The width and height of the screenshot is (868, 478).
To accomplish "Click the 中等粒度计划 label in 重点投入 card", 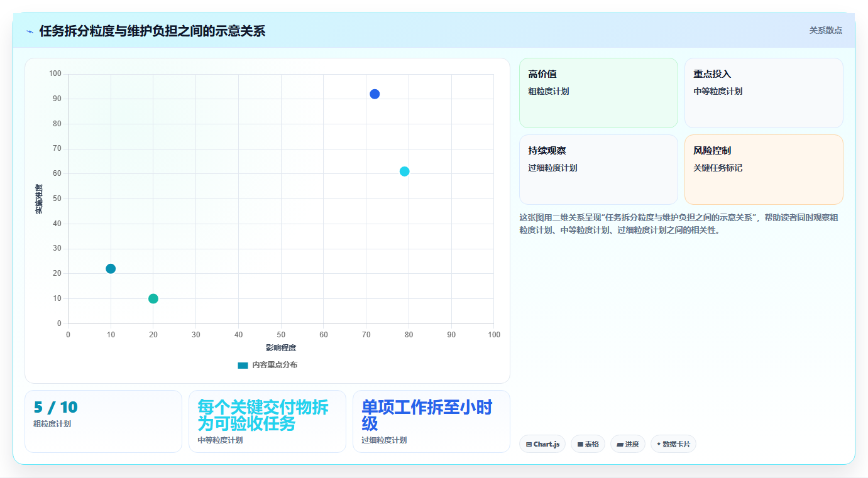I will pos(718,91).
